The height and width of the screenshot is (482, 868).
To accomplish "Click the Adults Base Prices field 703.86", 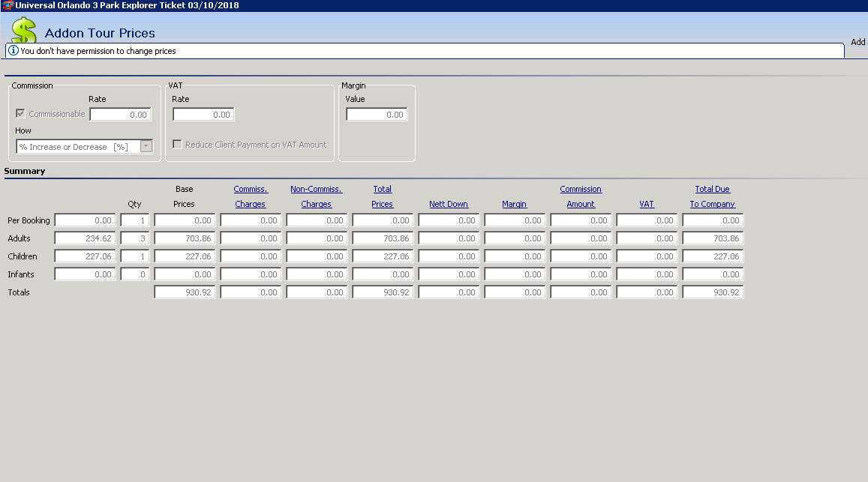I will tap(185, 238).
